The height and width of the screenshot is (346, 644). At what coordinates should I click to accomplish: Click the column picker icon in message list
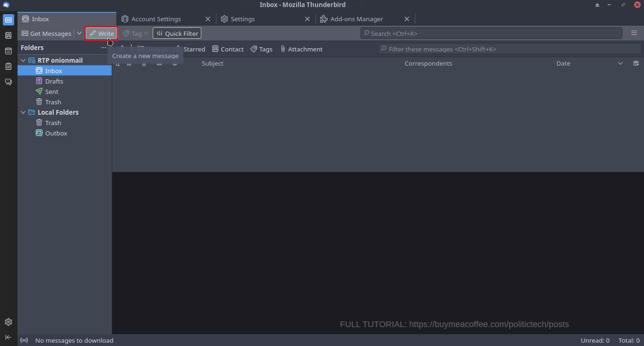point(636,63)
